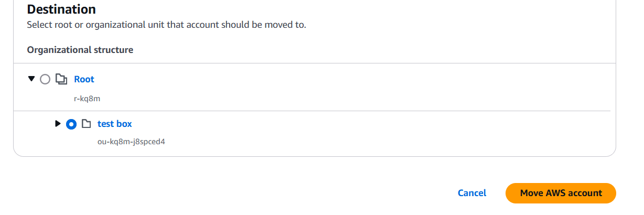Click the root ID r-kq8m
Viewport: 644px width, 215px height.
[87, 98]
